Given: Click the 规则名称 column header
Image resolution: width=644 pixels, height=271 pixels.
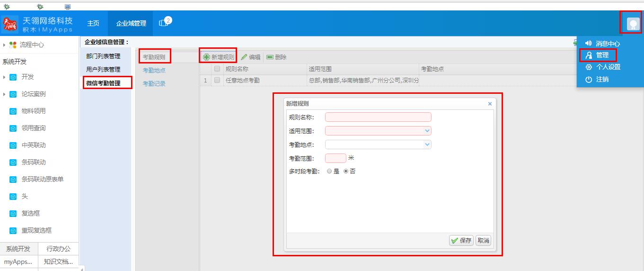Looking at the screenshot, I should click(x=264, y=69).
